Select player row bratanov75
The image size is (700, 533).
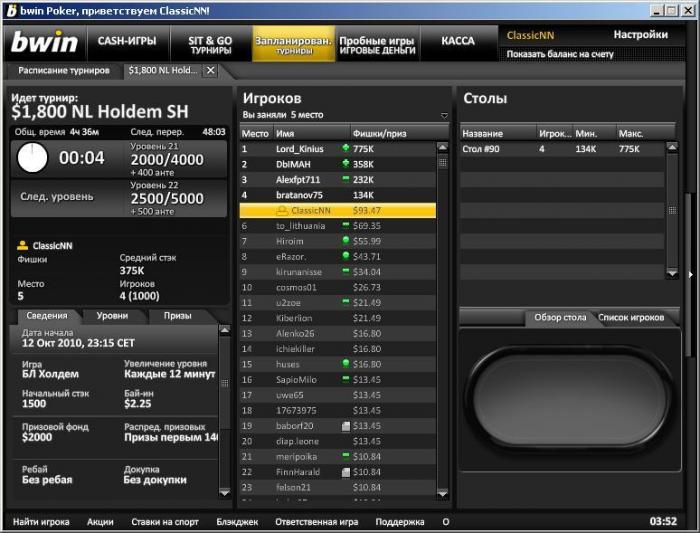[x=338, y=195]
